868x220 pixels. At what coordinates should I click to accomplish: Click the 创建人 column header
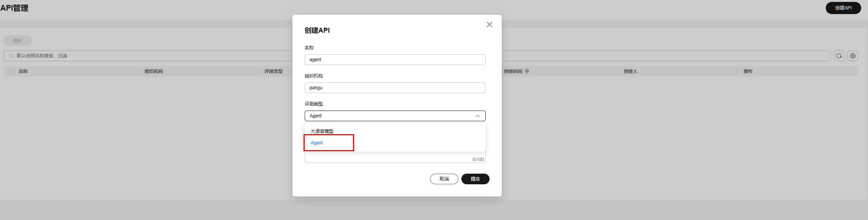[630, 71]
